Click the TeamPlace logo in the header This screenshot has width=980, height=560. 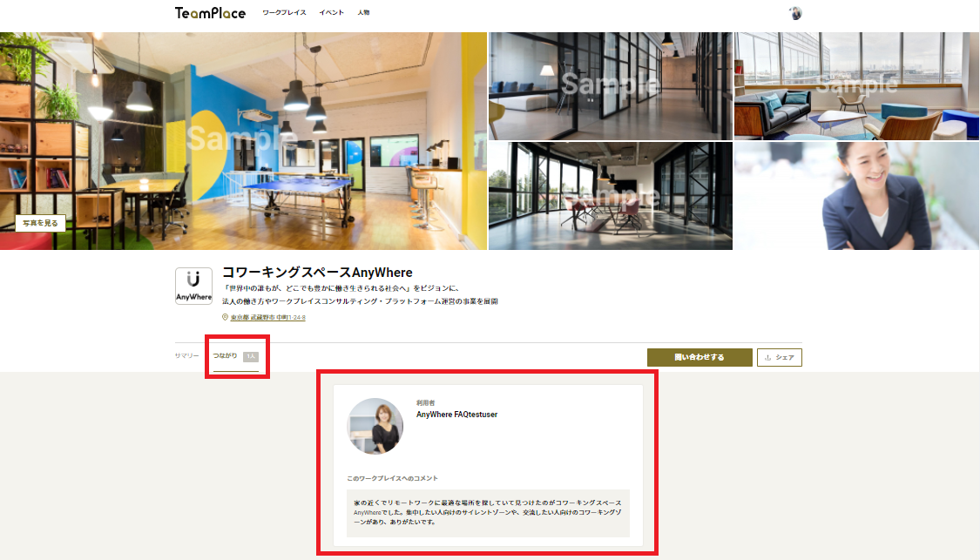pos(210,13)
